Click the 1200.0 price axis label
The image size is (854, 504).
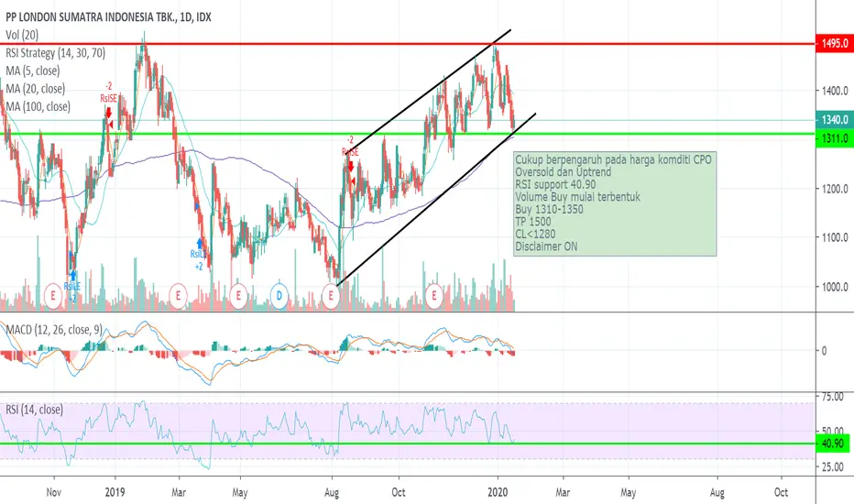(834, 189)
